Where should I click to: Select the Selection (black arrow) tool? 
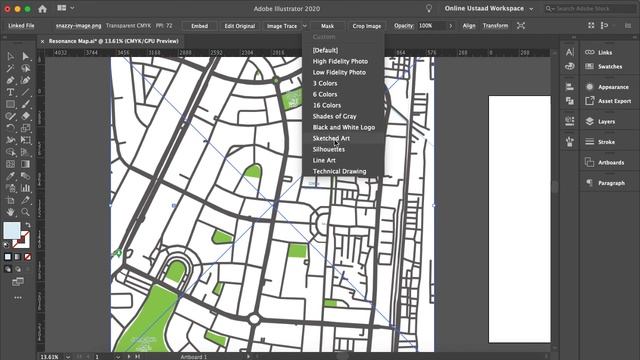coord(11,56)
